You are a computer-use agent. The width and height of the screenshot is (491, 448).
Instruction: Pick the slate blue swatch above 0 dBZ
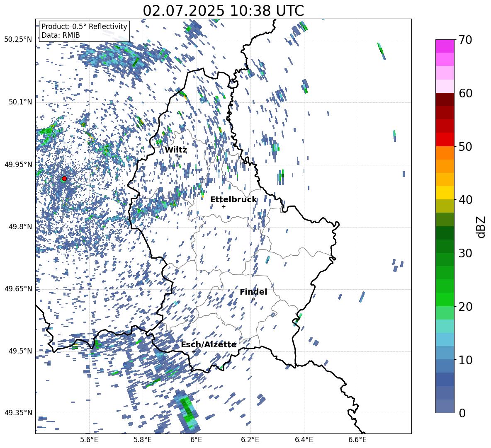445,406
